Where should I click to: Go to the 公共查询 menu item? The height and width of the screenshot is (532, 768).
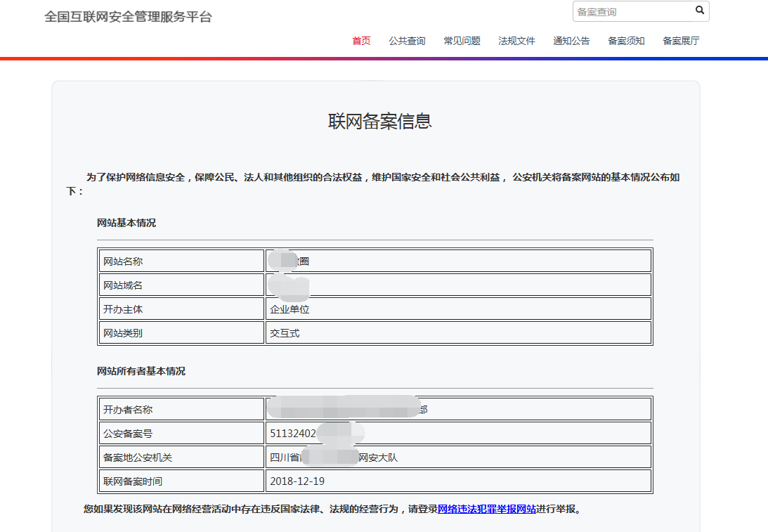click(407, 41)
